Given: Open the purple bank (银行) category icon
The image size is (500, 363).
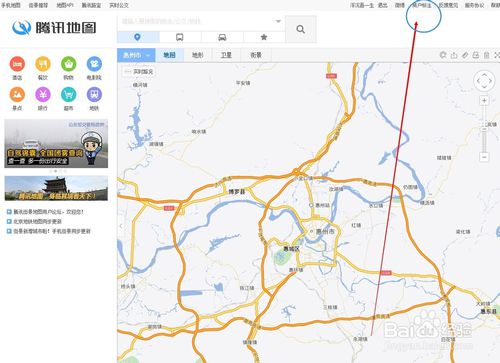Looking at the screenshot, I should pos(43,95).
